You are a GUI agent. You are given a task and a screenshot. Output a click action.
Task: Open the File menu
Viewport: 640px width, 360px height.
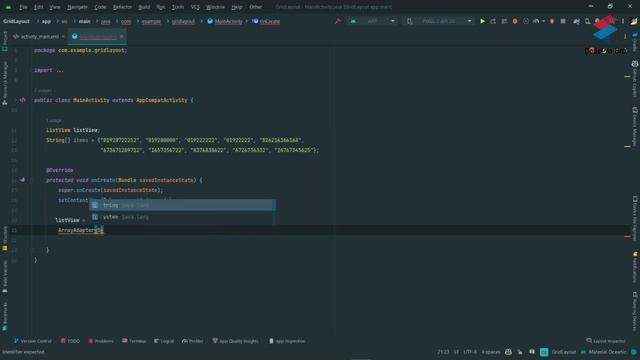coord(23,7)
